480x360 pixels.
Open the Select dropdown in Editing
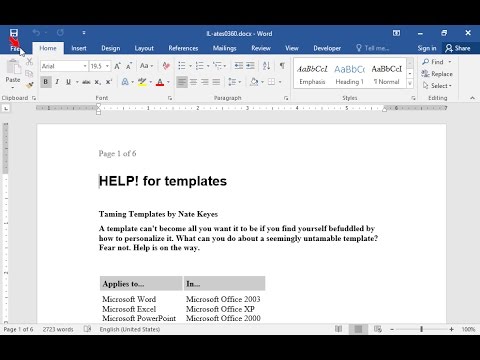click(x=437, y=86)
